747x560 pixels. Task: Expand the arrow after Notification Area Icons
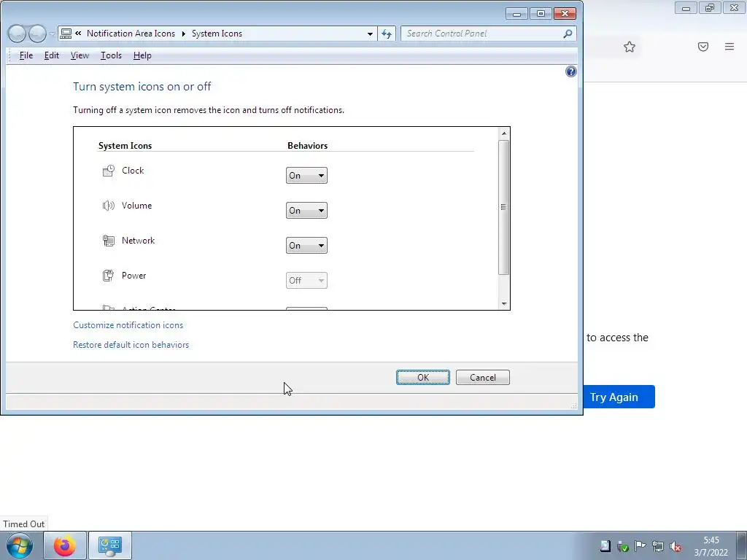click(183, 34)
